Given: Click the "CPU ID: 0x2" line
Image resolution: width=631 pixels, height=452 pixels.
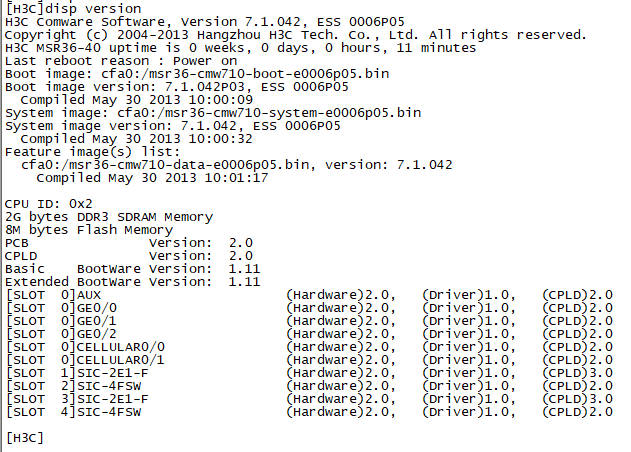Looking at the screenshot, I should (48, 203).
